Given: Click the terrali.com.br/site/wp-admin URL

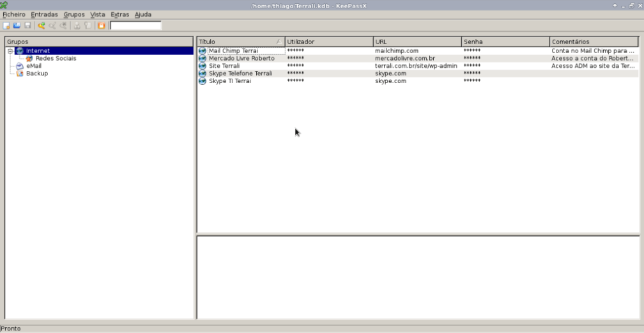Looking at the screenshot, I should (x=415, y=66).
